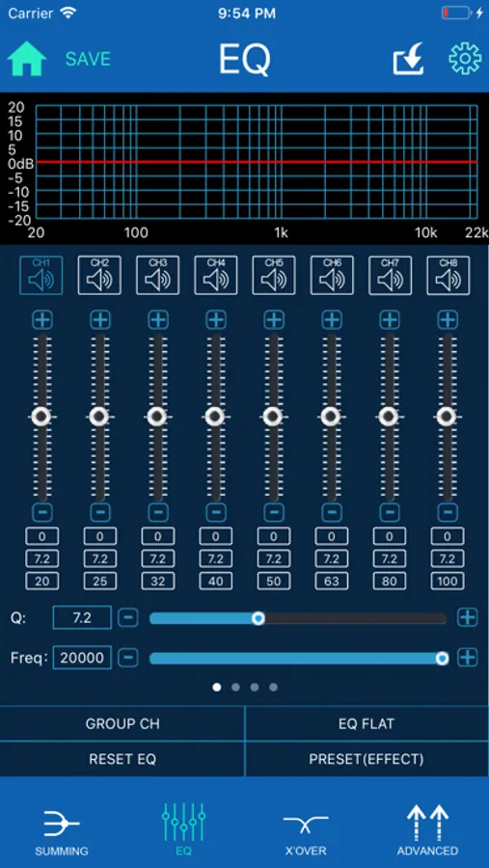The width and height of the screenshot is (489, 868).
Task: Open the PRESET(EFFECT) button
Action: coord(367,759)
